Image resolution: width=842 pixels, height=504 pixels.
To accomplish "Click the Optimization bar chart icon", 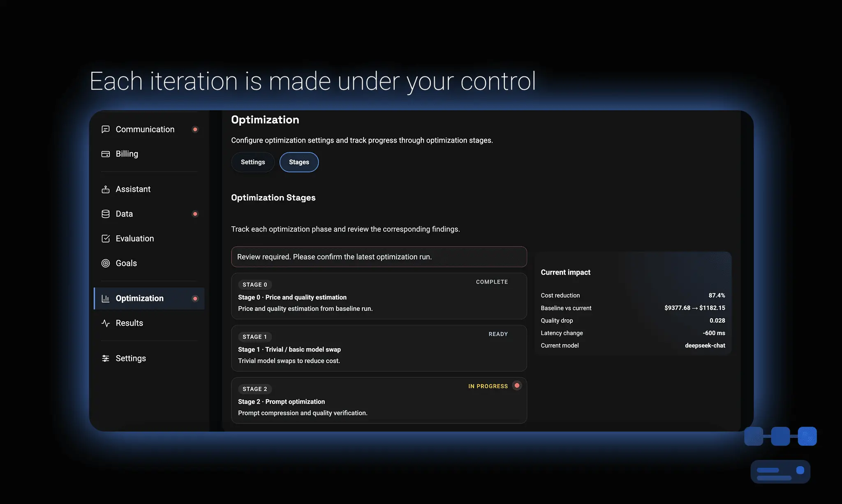I will pyautogui.click(x=106, y=298).
